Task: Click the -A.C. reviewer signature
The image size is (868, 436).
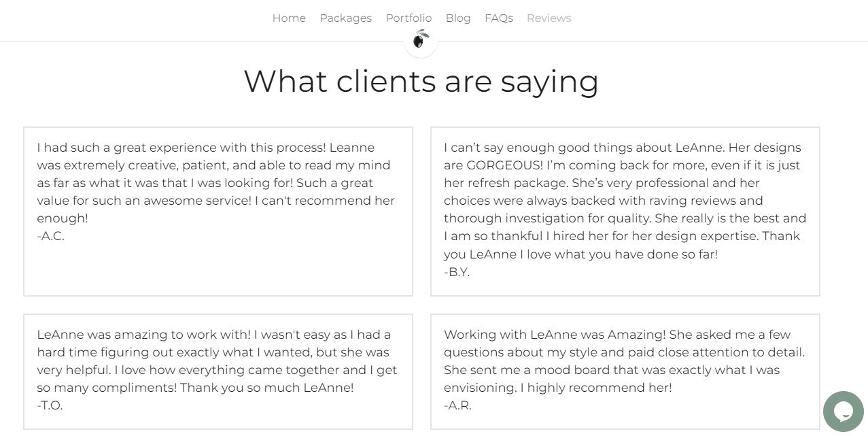Action: [51, 237]
